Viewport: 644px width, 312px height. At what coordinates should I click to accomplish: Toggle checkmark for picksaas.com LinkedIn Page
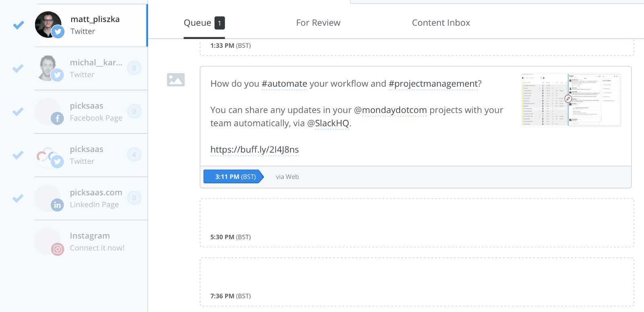pos(18,198)
